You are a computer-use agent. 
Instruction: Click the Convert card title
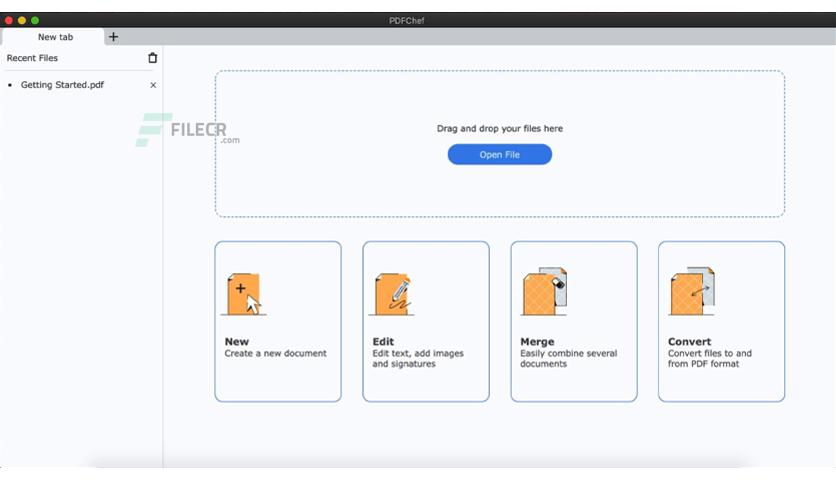(689, 342)
